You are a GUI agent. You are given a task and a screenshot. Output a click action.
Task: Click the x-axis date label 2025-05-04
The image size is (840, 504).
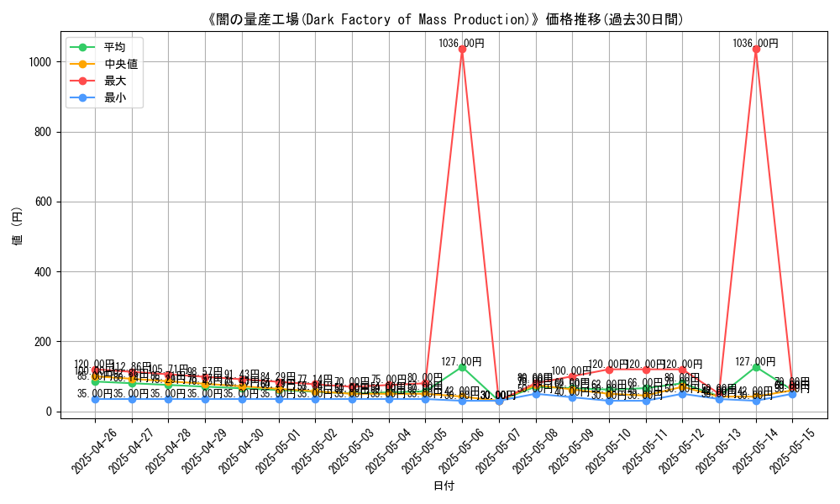click(x=388, y=450)
